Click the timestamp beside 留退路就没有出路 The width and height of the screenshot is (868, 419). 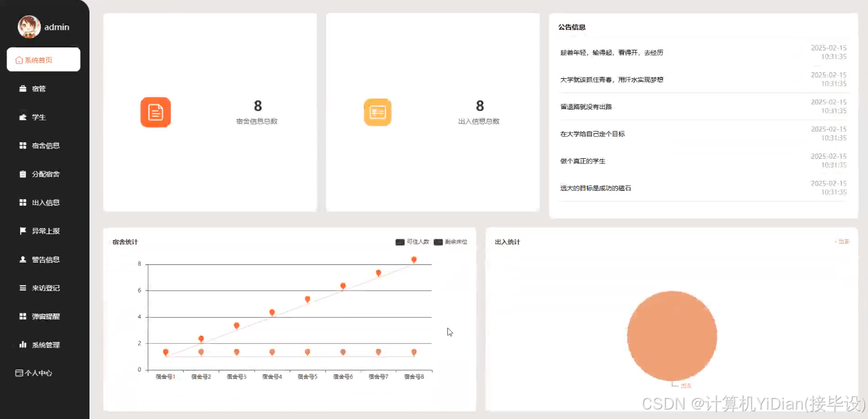(x=829, y=107)
